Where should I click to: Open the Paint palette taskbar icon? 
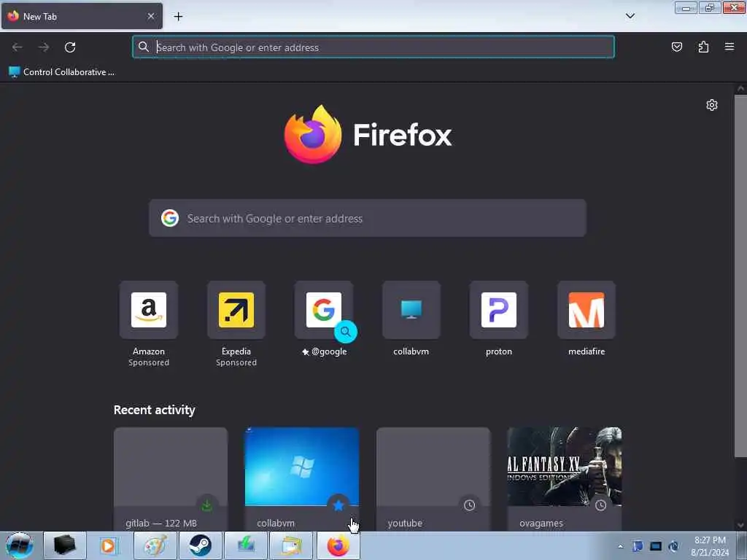[155, 545]
